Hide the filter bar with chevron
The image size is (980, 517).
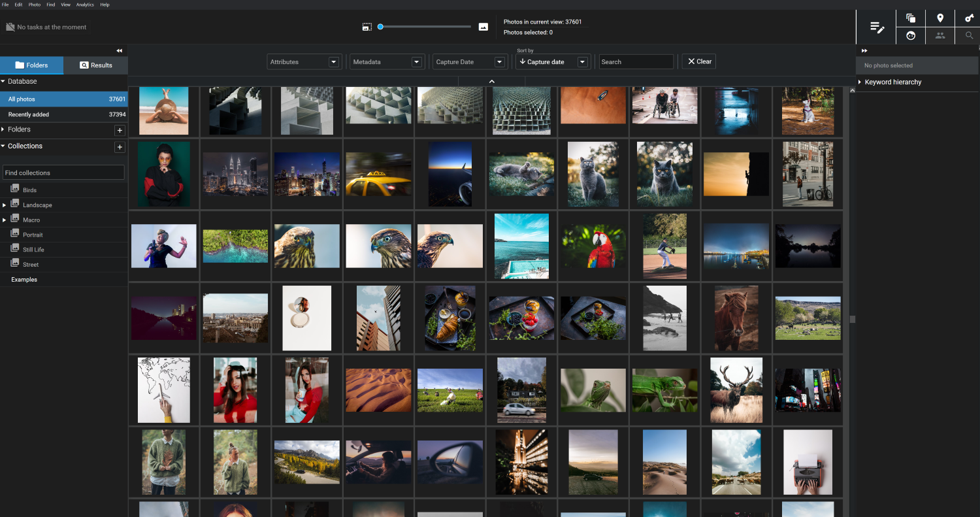[x=492, y=81]
